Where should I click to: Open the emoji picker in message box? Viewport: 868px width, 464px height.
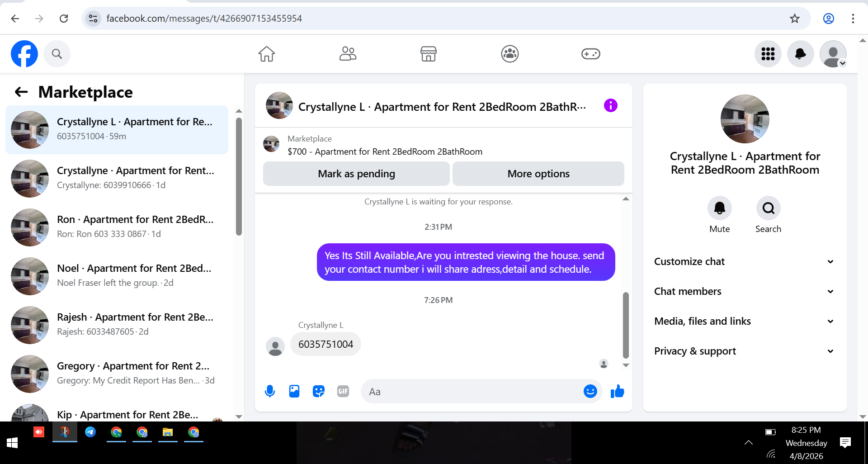coord(590,391)
